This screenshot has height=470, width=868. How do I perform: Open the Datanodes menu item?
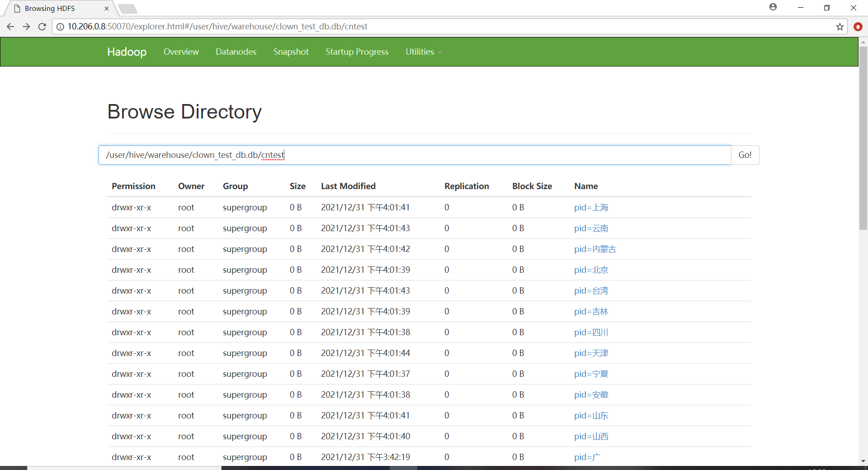[x=236, y=52]
